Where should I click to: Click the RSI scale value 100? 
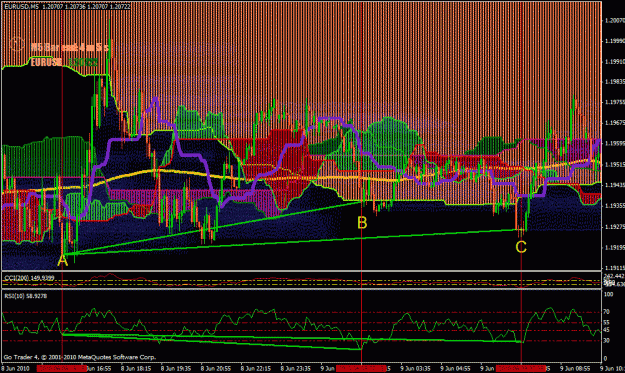pyautogui.click(x=609, y=294)
